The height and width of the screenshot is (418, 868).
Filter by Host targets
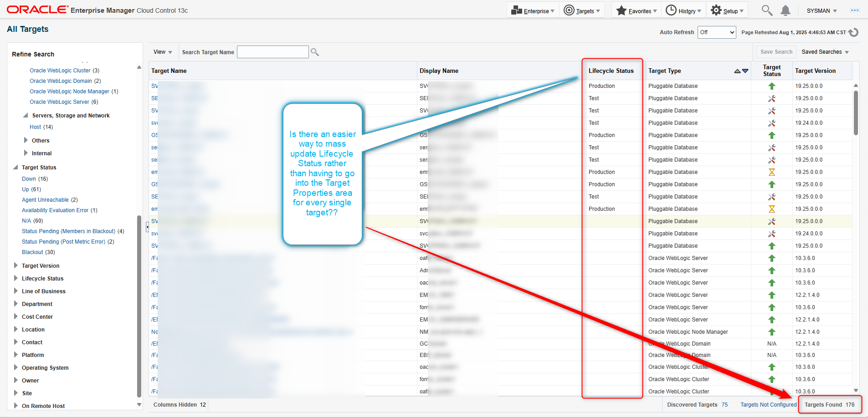coord(35,127)
